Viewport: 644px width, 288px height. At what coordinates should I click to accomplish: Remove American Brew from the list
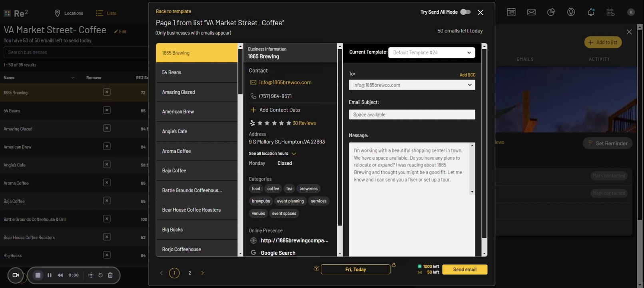coord(107,146)
